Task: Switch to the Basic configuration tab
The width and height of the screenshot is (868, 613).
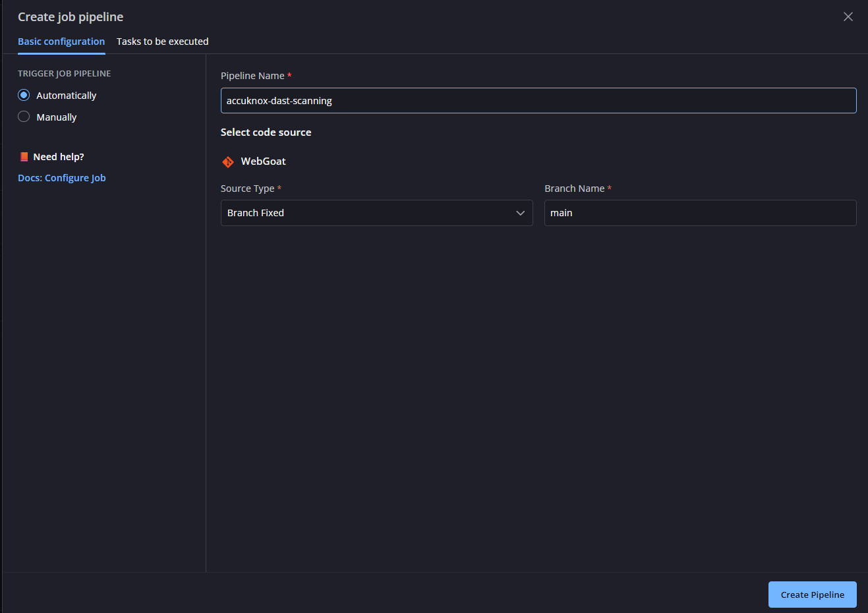Action: [61, 42]
